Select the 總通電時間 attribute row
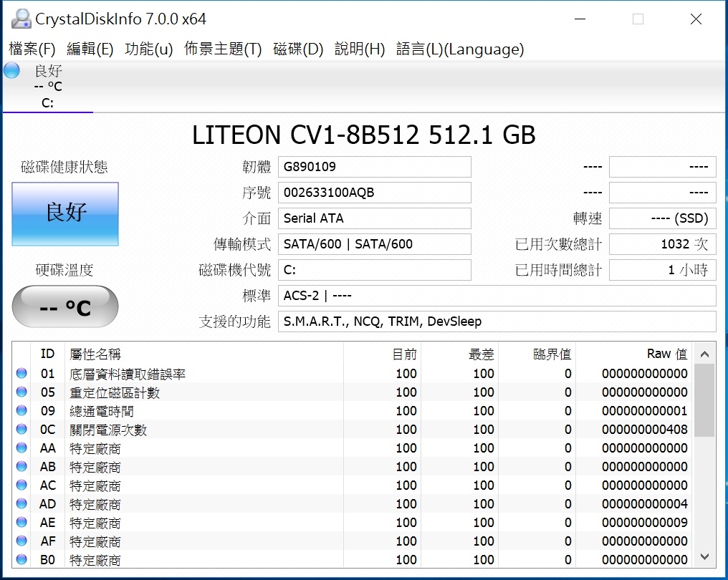 [353, 410]
